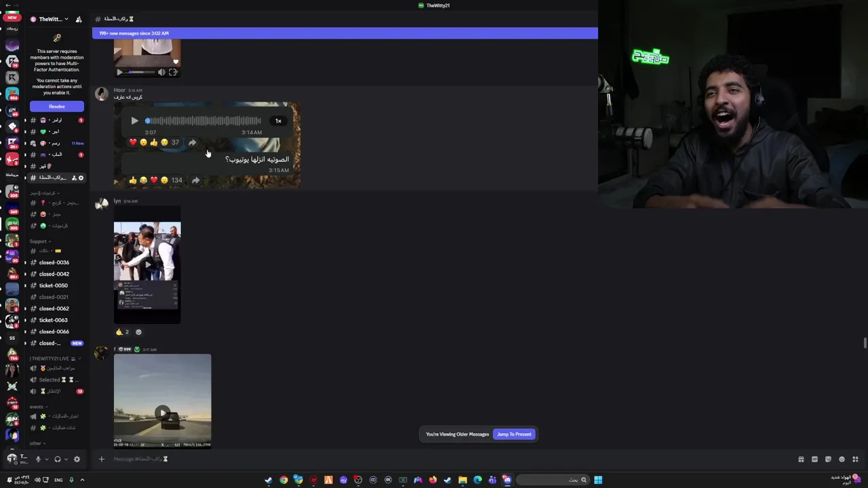Collapse the Support category
The height and width of the screenshot is (488, 868).
pos(40,241)
